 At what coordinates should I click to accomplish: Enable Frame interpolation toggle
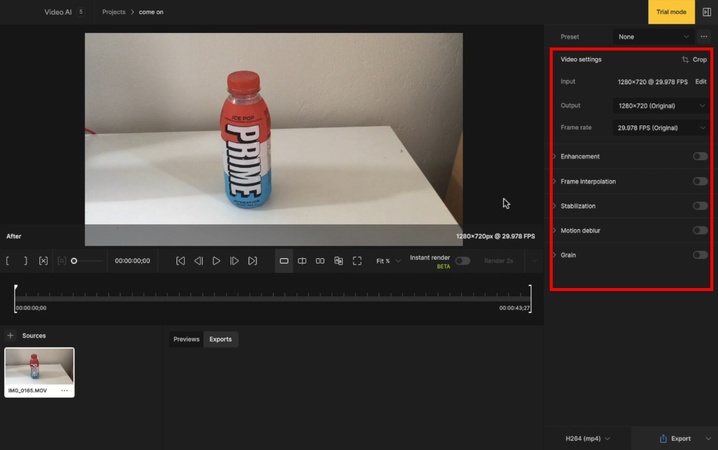[x=700, y=181]
